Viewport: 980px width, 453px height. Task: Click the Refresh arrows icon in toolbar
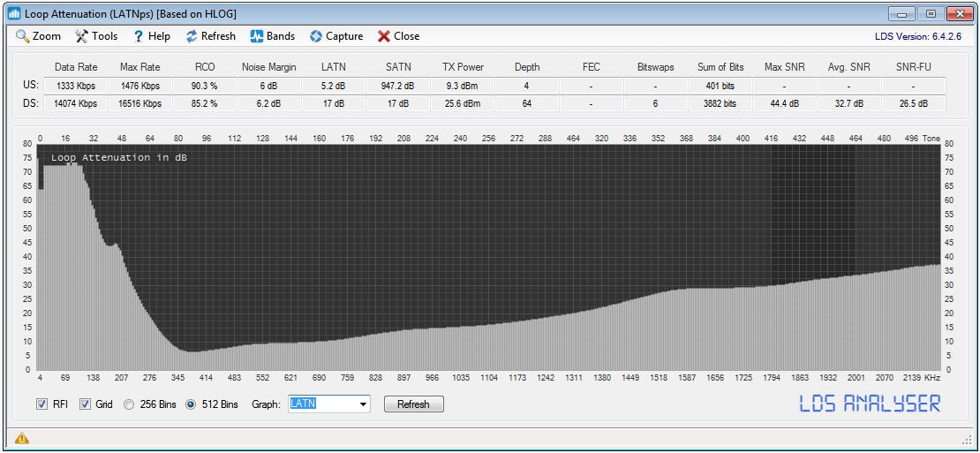click(x=191, y=36)
